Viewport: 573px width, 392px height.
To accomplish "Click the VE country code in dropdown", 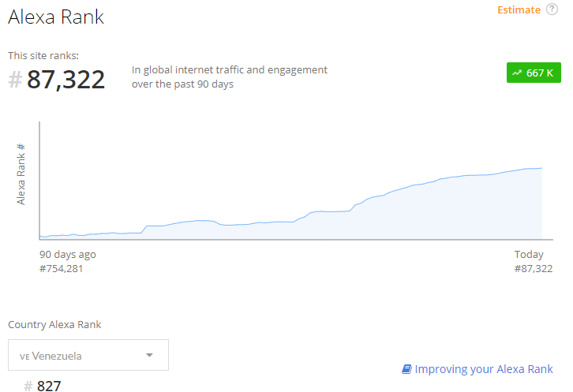I will coord(24,357).
